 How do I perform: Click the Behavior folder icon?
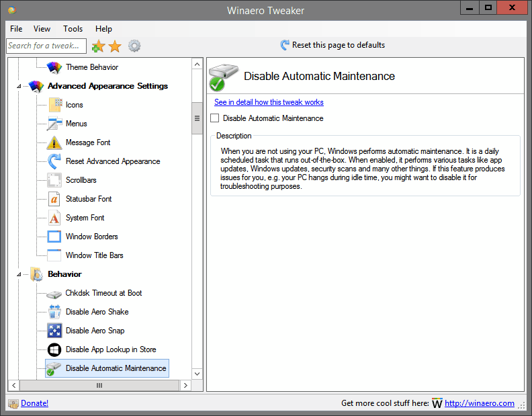tap(36, 274)
